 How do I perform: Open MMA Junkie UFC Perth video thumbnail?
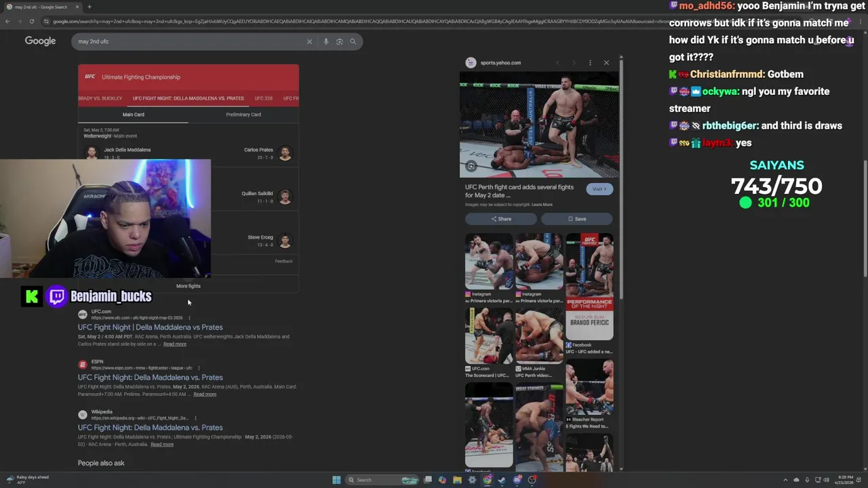[x=539, y=335]
